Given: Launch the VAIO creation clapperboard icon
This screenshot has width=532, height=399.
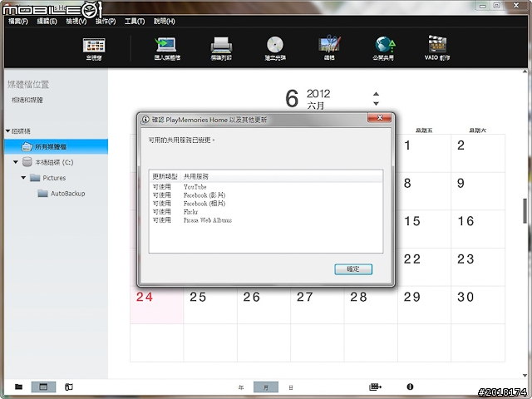Looking at the screenshot, I should (438, 46).
